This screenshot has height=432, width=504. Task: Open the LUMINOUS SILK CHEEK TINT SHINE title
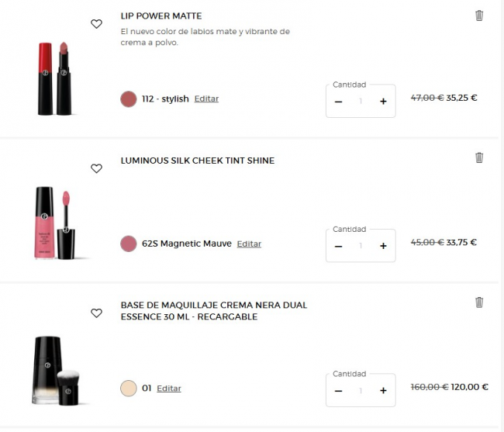click(x=198, y=161)
